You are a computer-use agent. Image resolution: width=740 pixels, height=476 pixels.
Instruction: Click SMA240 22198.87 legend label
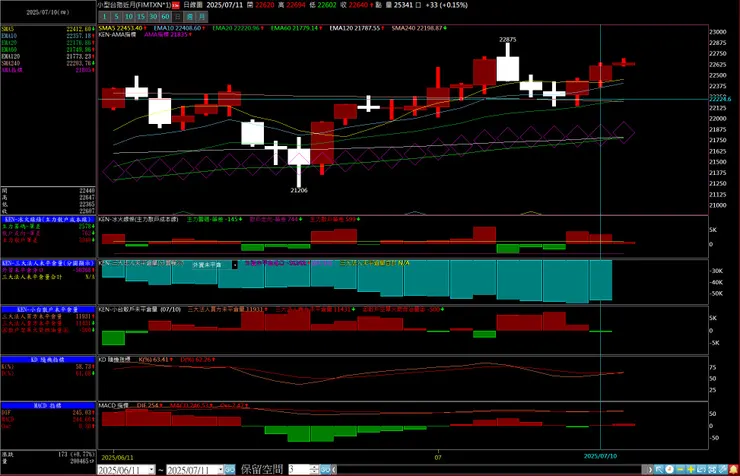[419, 28]
